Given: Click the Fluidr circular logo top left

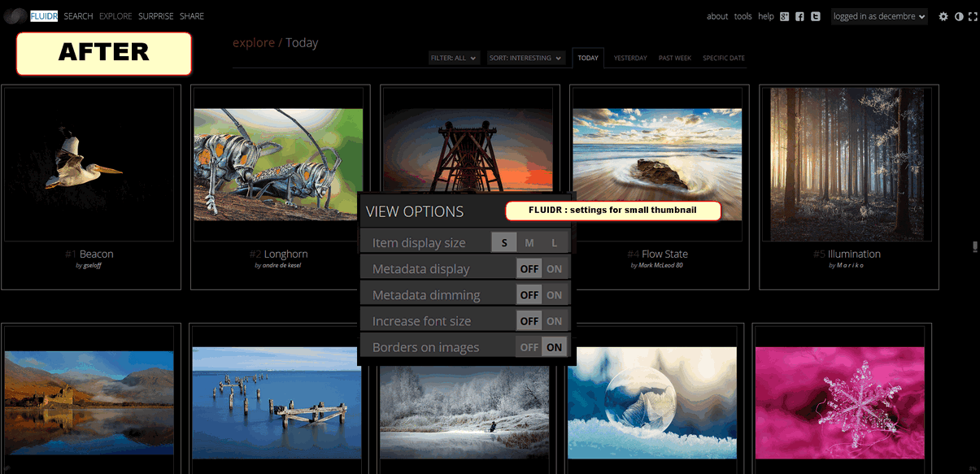Looking at the screenshot, I should point(13,15).
